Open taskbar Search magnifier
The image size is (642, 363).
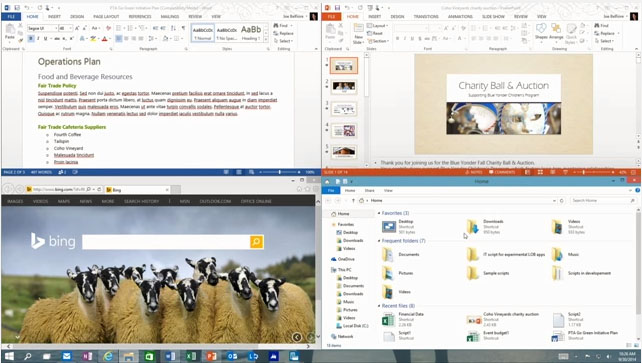[x=27, y=356]
